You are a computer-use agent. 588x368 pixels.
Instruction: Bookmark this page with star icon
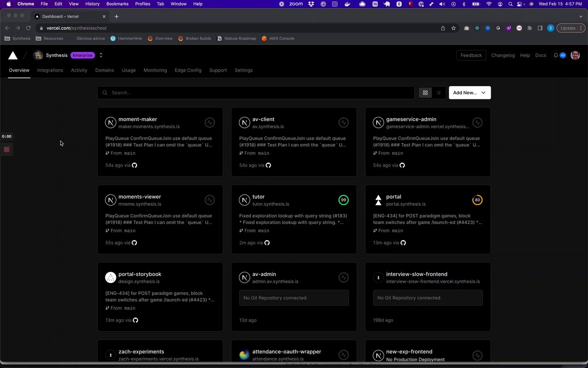click(453, 28)
